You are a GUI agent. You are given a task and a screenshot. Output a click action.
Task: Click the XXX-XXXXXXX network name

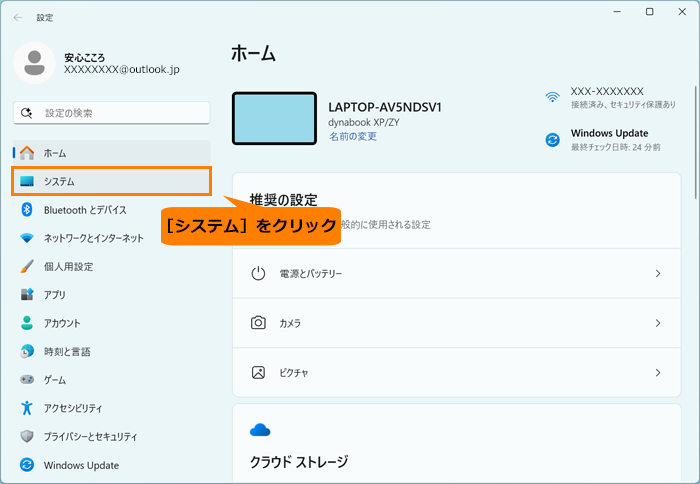click(x=607, y=92)
